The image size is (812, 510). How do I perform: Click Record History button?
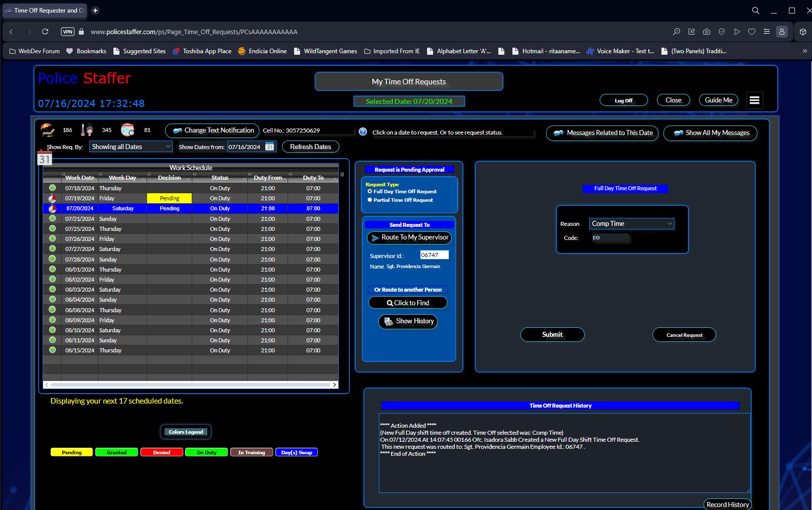tap(728, 504)
